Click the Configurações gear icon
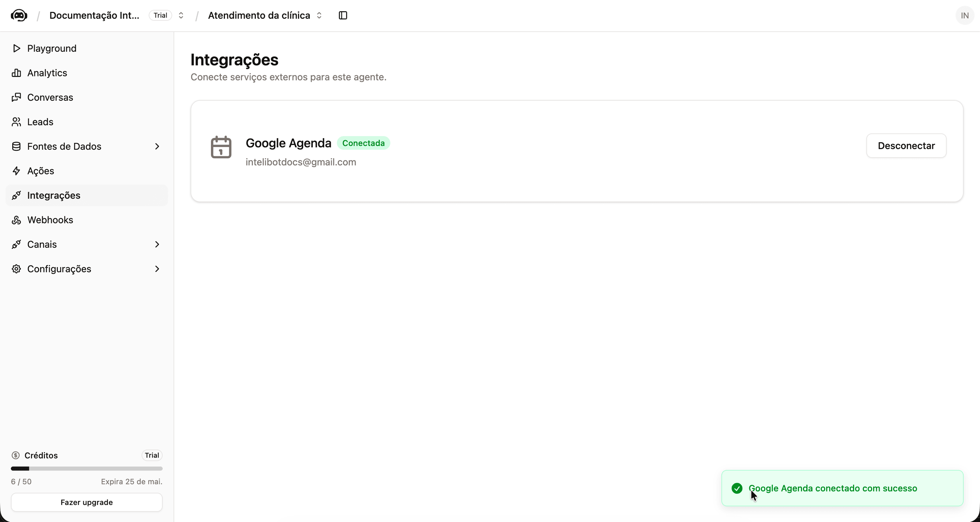The height and width of the screenshot is (522, 980). [16, 269]
